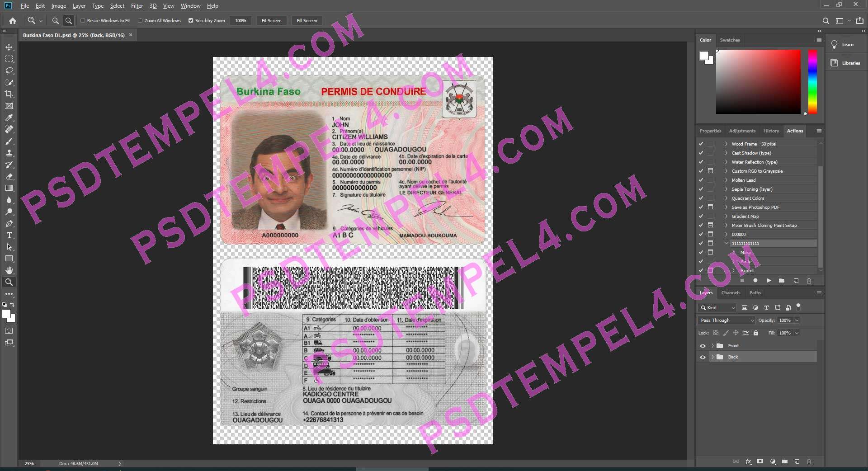This screenshot has width=868, height=471.
Task: Select the Horizontal Type tool
Action: point(9,235)
